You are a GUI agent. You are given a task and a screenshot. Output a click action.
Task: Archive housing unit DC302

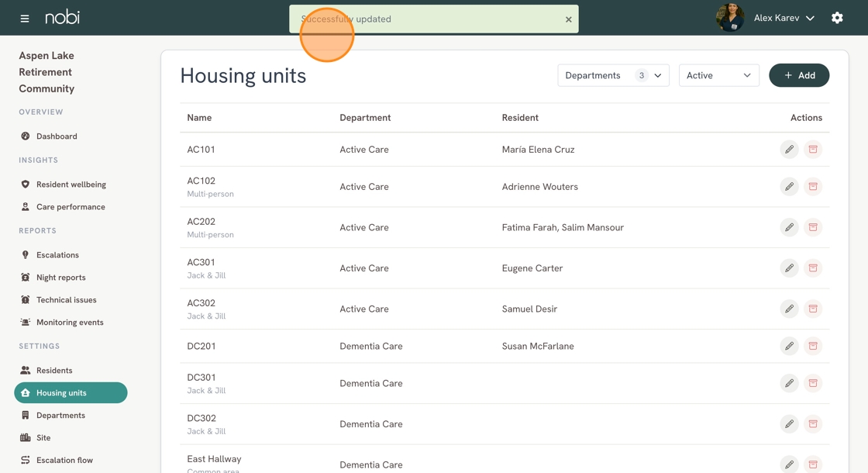click(813, 424)
